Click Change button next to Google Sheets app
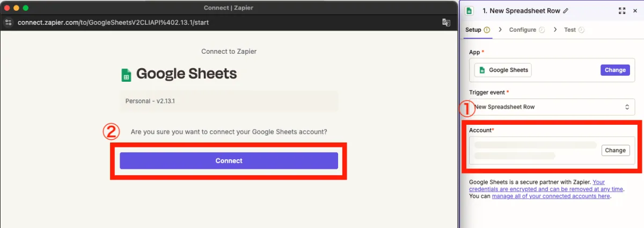644x228 pixels. point(615,70)
